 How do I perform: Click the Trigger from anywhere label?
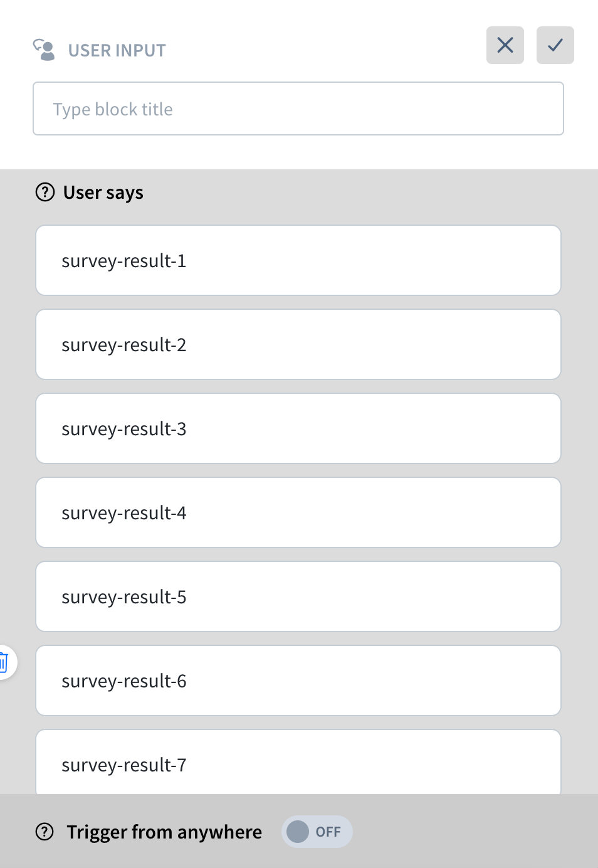tap(164, 832)
